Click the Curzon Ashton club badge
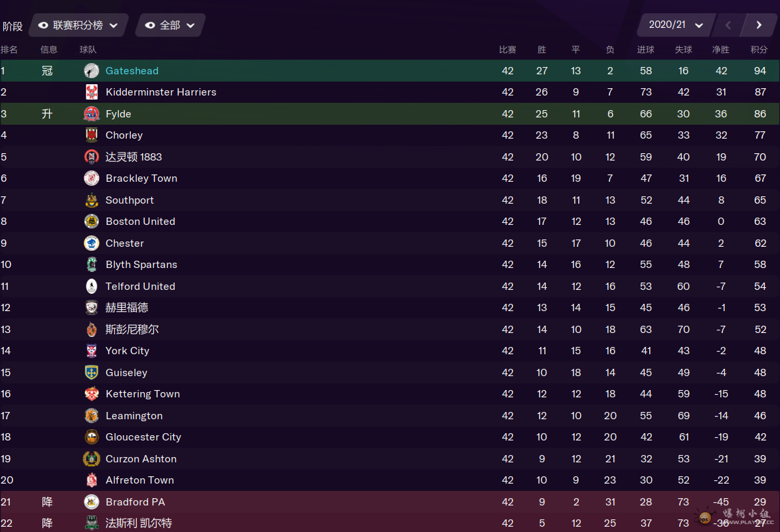The image size is (780, 532). coord(92,458)
